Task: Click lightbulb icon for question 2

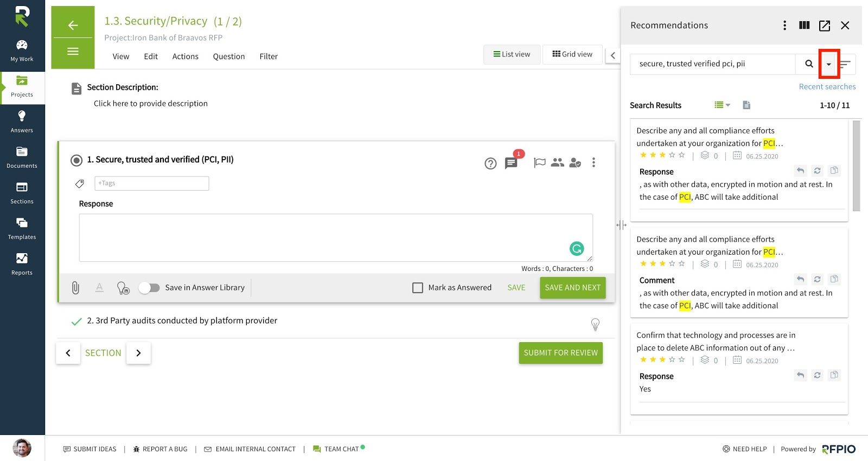Action: coord(595,324)
